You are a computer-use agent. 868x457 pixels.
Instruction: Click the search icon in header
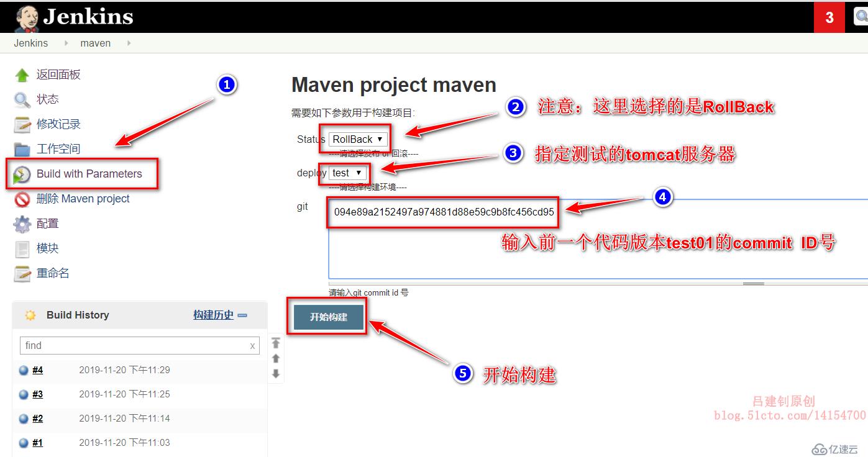point(861,17)
